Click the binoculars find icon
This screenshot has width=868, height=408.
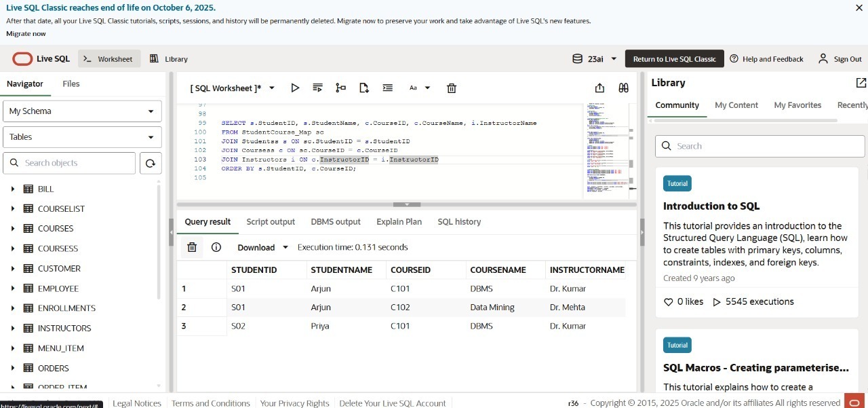pyautogui.click(x=623, y=88)
